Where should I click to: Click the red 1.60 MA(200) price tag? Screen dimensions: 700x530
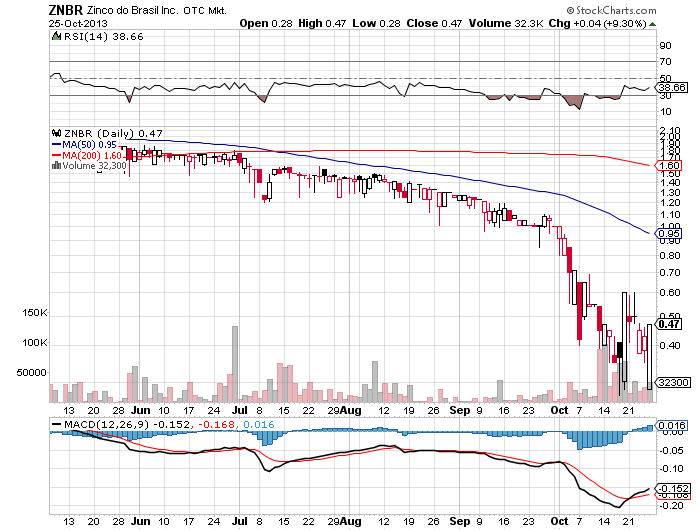668,166
